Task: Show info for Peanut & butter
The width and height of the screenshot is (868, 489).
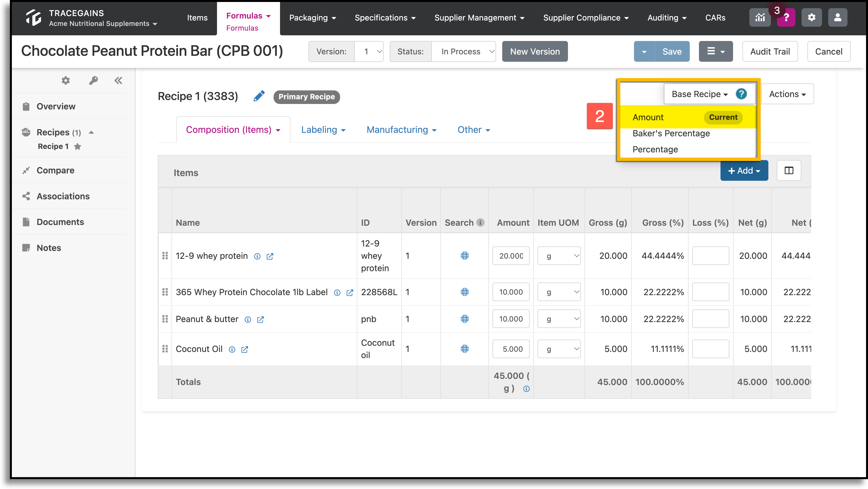Action: [248, 319]
